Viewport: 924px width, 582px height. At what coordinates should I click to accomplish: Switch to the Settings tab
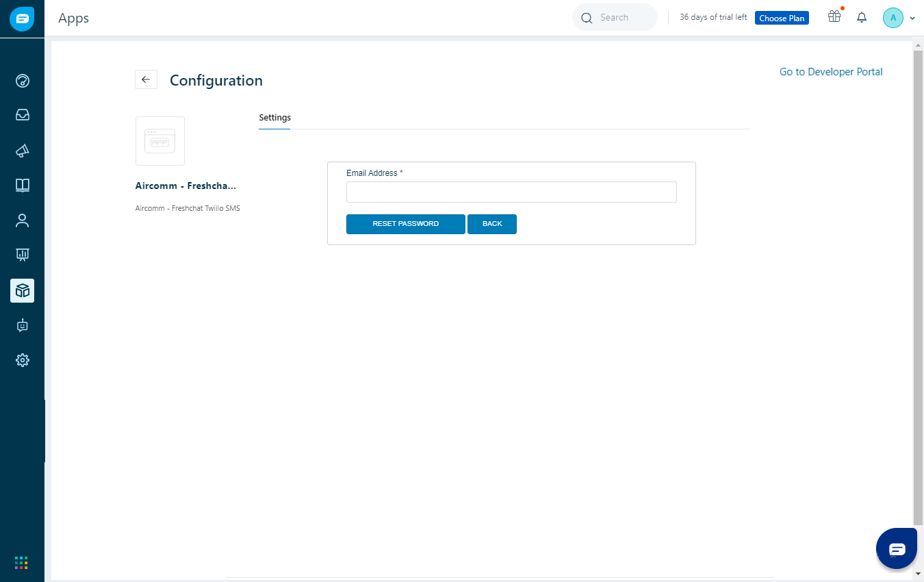[274, 118]
